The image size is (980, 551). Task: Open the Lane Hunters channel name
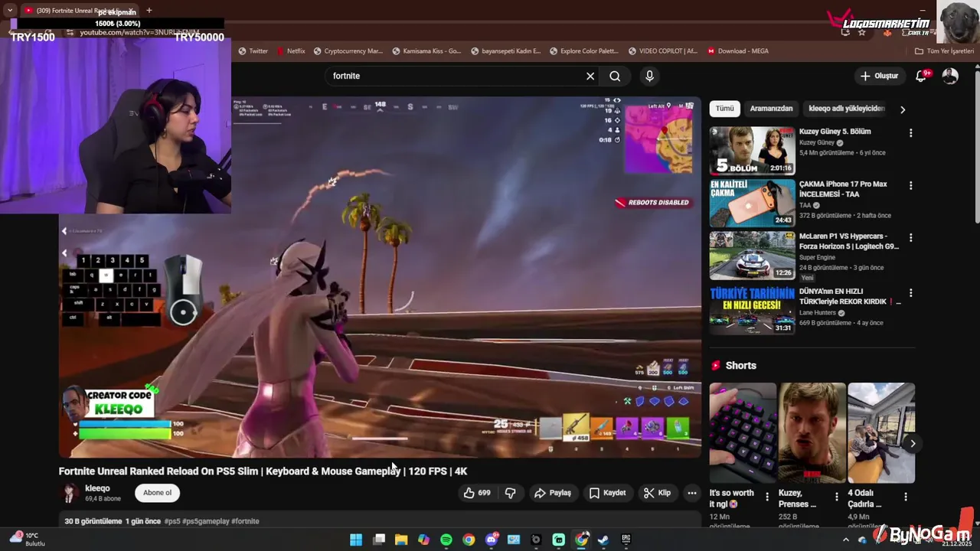pyautogui.click(x=819, y=312)
